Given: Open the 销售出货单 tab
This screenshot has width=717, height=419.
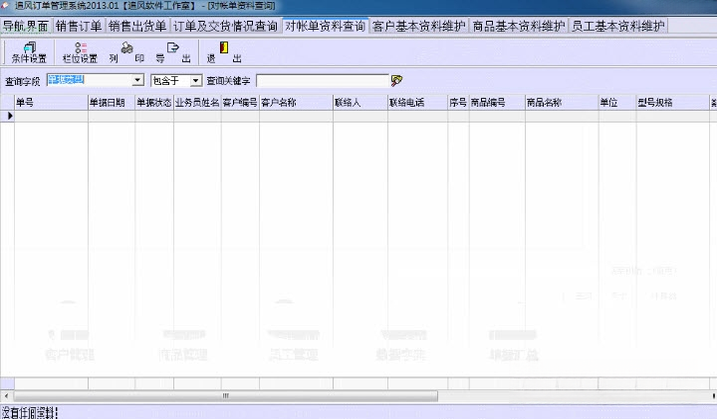Looking at the screenshot, I should point(138,26).
